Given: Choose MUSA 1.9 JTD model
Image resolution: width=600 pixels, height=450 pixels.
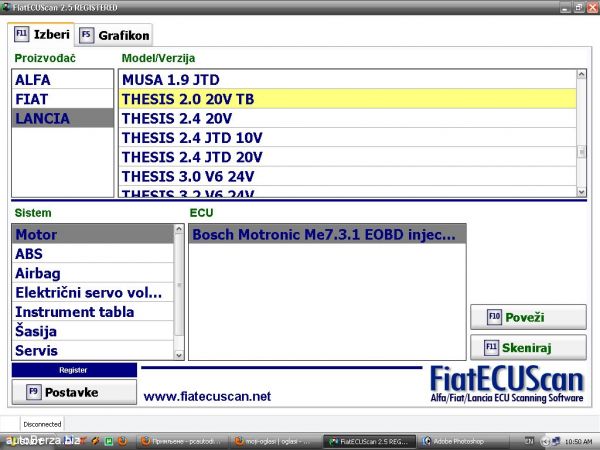Looking at the screenshot, I should click(347, 80).
